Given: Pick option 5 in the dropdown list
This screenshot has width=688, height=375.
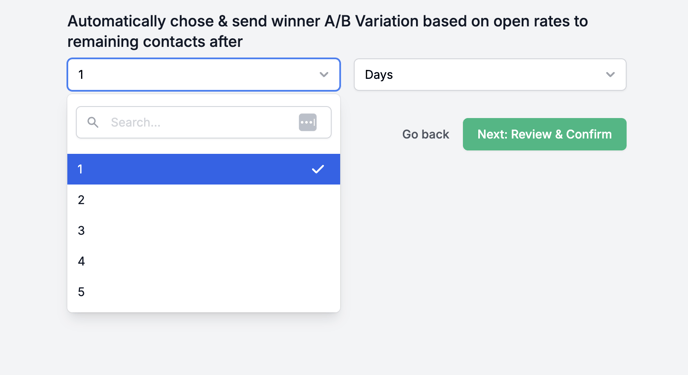Looking at the screenshot, I should 204,292.
